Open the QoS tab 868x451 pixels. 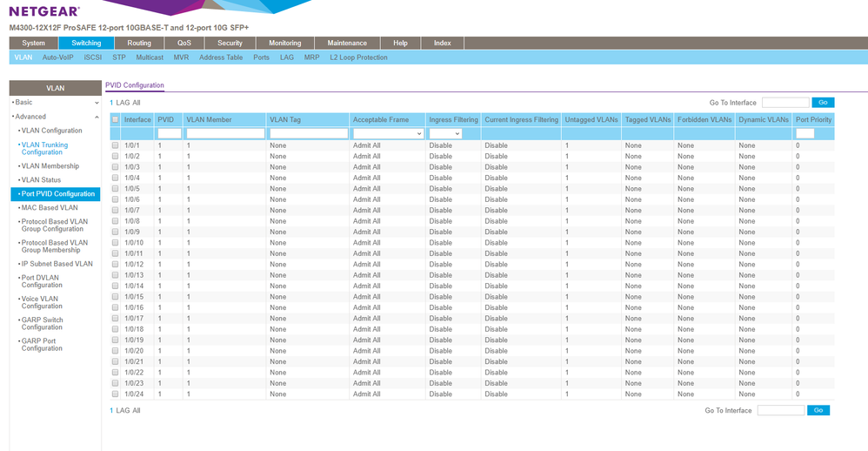pos(184,44)
